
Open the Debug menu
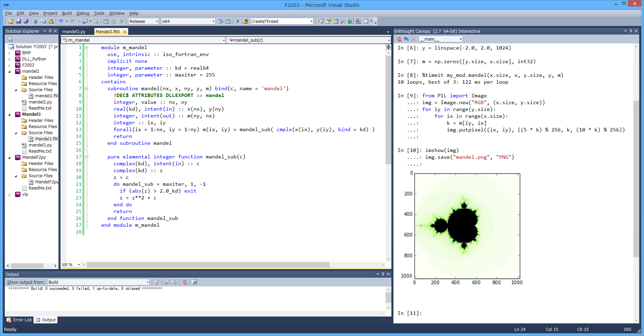coord(83,13)
